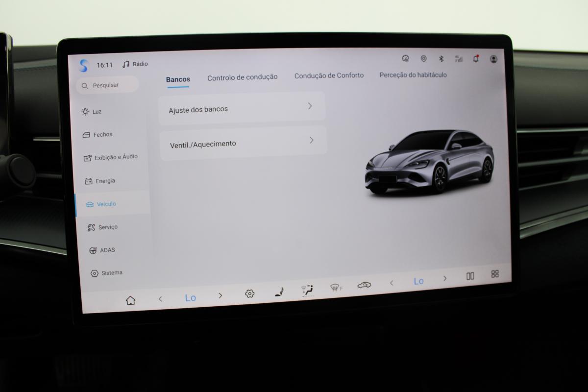Open notifications bell icon
The height and width of the screenshot is (392, 588).
(476, 59)
